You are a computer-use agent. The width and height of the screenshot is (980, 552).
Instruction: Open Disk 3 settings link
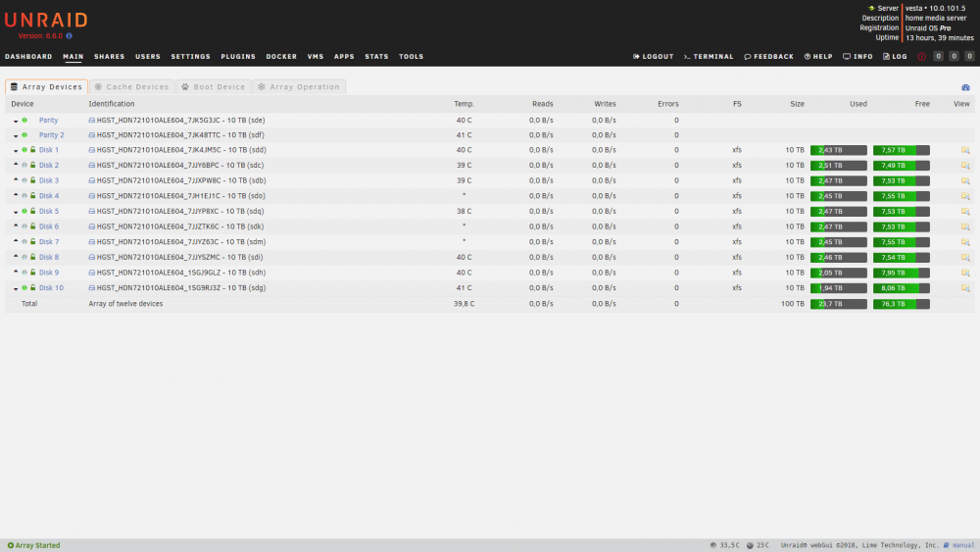coord(49,180)
